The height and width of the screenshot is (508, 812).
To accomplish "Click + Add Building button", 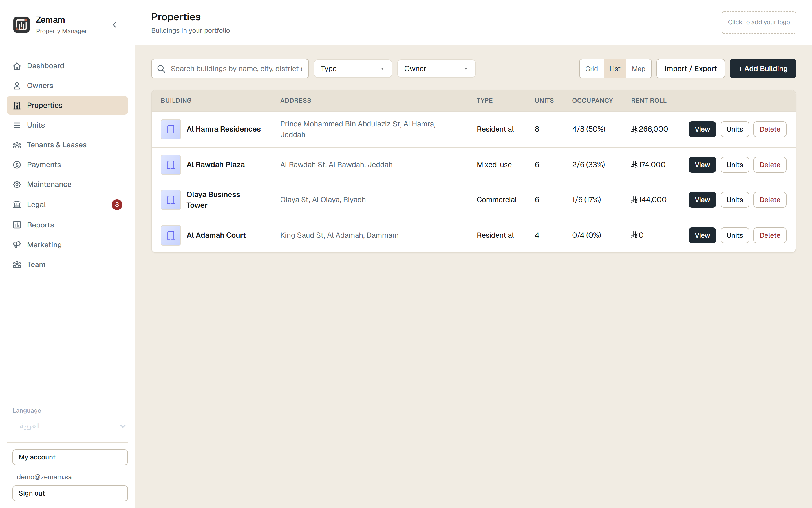I will pos(763,69).
